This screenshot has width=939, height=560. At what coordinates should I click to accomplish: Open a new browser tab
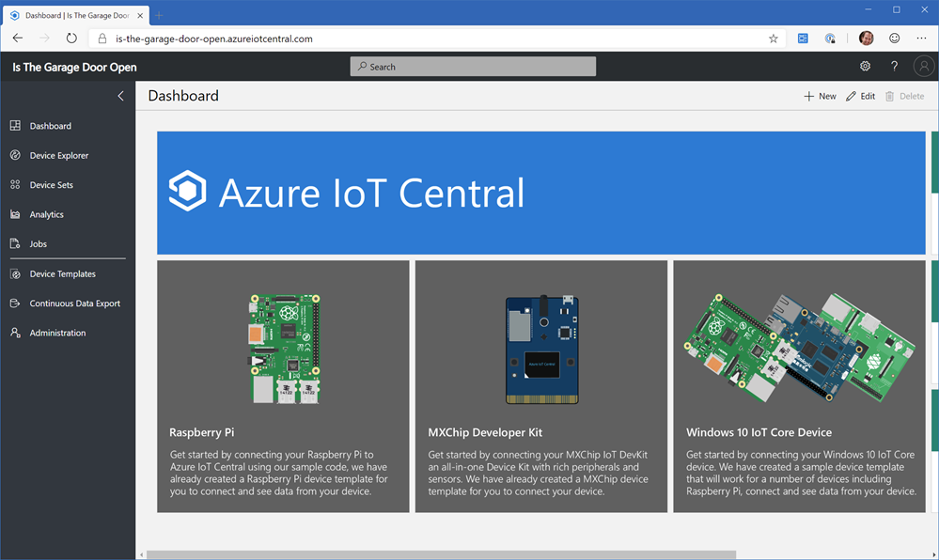pos(159,15)
